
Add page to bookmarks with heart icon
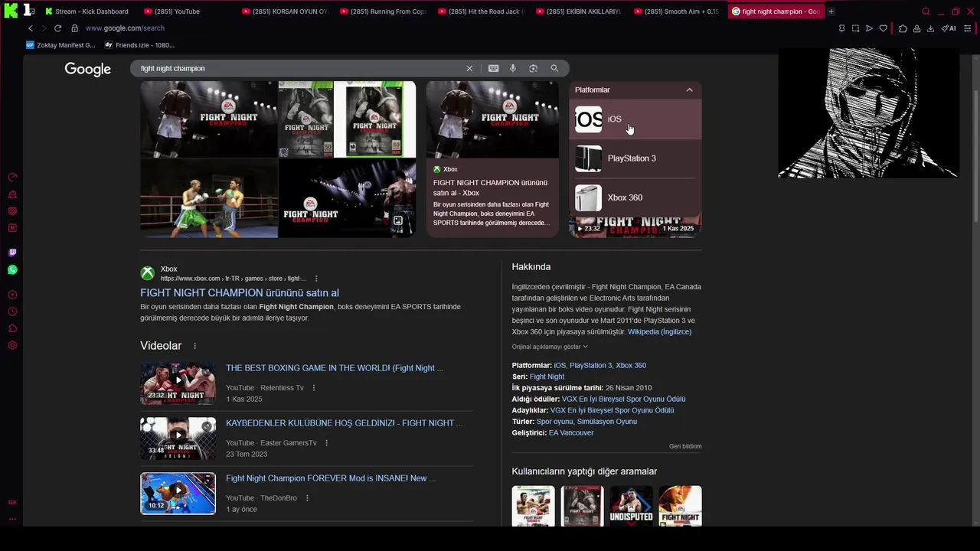883,28
